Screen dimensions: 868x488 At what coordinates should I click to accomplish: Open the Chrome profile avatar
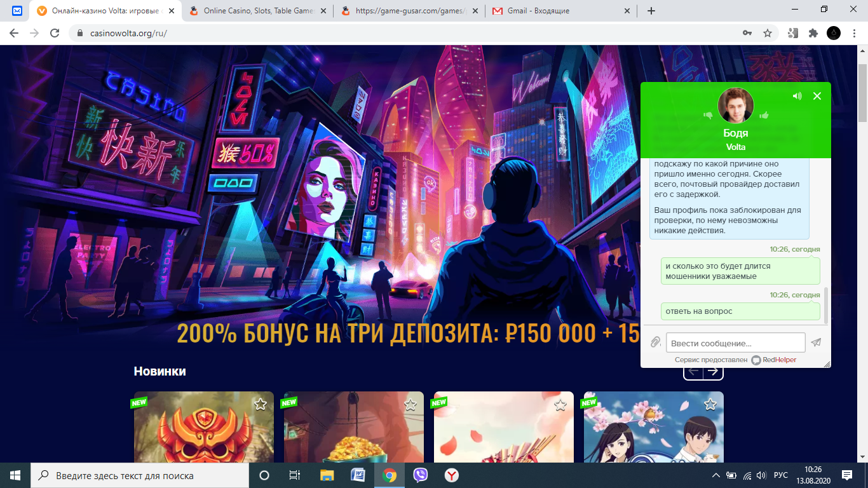(834, 33)
